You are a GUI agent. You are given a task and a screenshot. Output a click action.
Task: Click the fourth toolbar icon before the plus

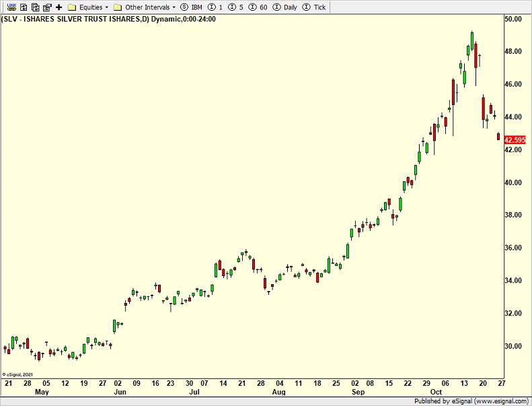(x=46, y=7)
